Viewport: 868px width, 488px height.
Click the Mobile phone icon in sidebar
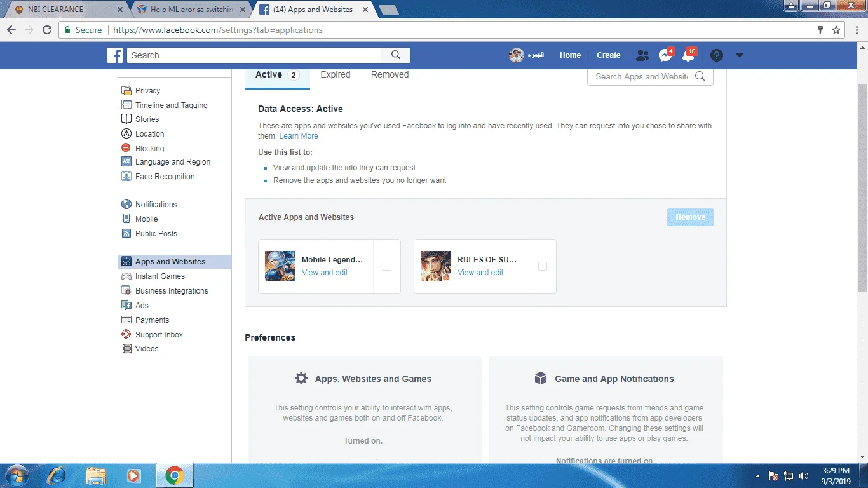tap(126, 219)
